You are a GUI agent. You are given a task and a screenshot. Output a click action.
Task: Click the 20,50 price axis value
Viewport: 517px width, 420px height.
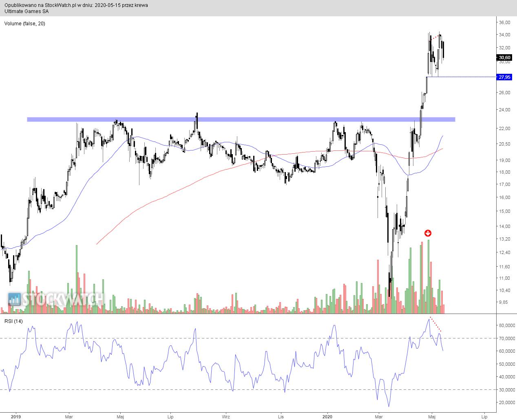coord(505,144)
